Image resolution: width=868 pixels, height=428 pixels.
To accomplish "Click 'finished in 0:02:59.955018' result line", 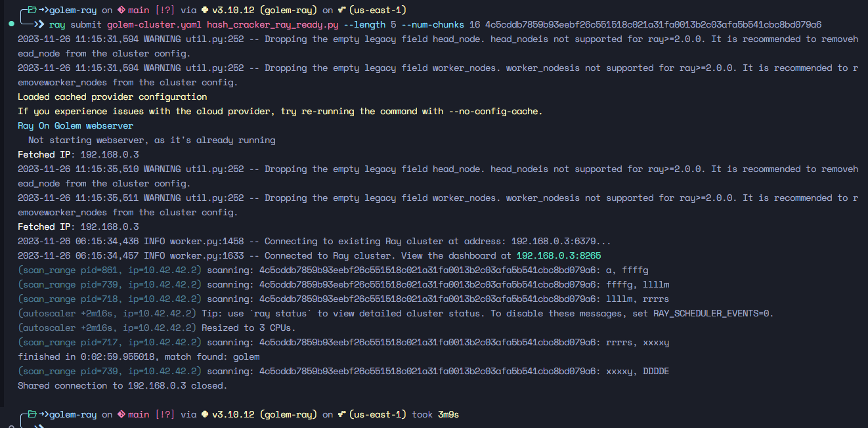I will 86,357.
